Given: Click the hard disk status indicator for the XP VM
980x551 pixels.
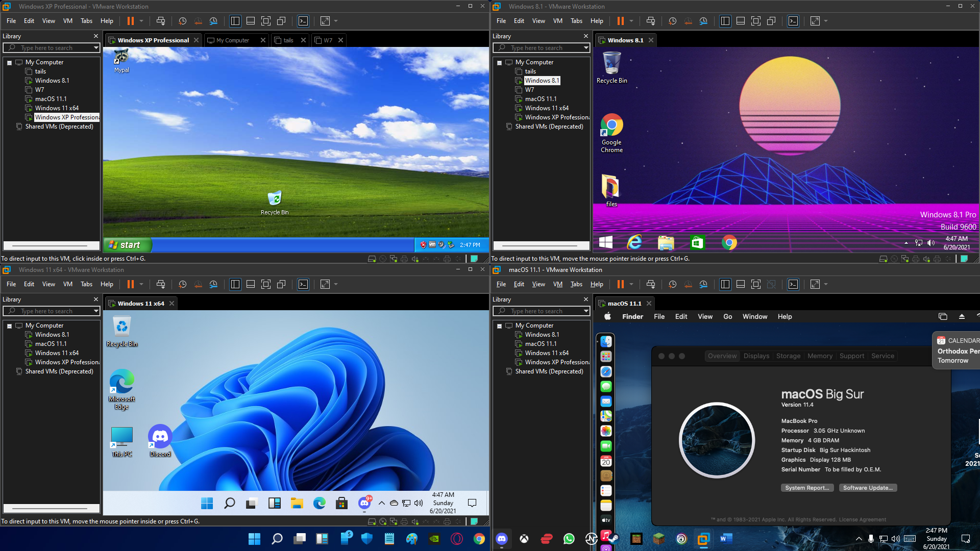Looking at the screenshot, I should coord(372,259).
